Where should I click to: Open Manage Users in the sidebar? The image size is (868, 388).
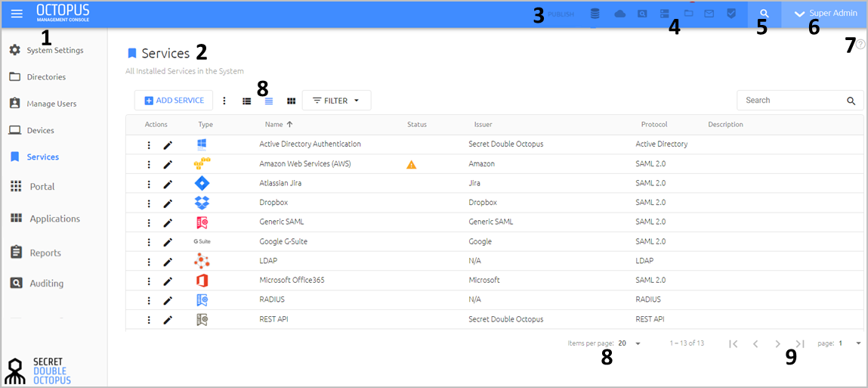pyautogui.click(x=44, y=104)
